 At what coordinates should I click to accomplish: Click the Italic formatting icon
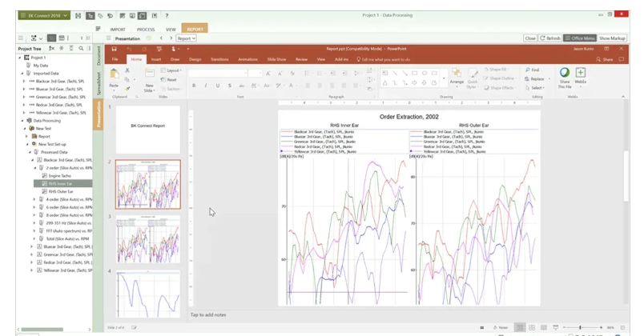pos(206,86)
